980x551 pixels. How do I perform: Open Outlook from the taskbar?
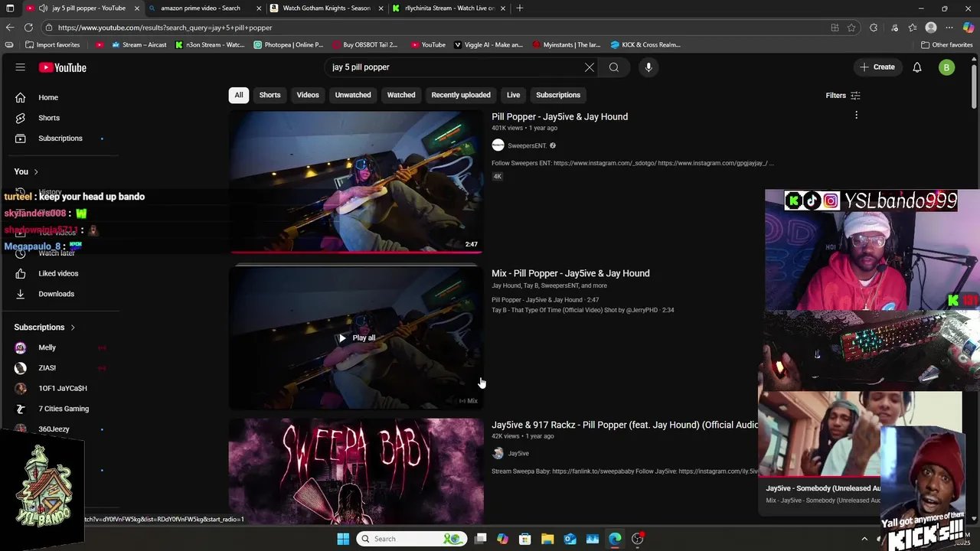[x=570, y=539]
